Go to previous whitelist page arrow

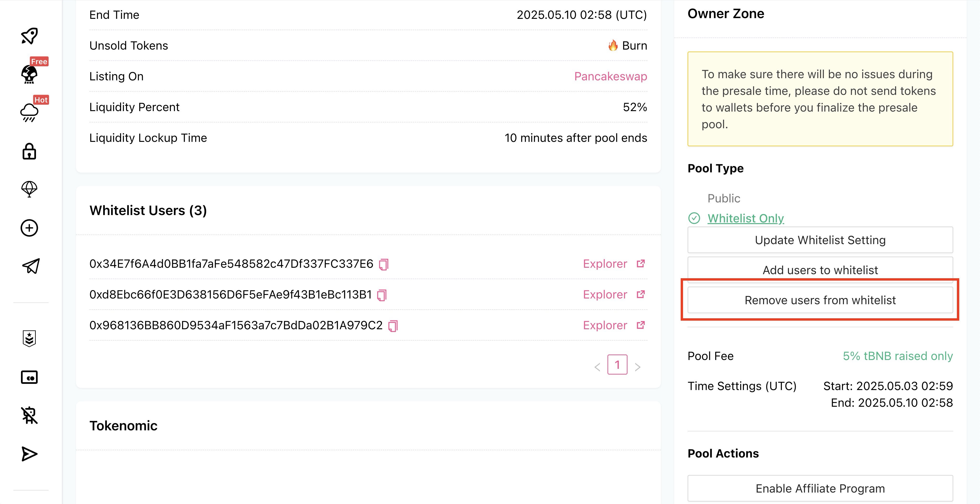pos(597,367)
